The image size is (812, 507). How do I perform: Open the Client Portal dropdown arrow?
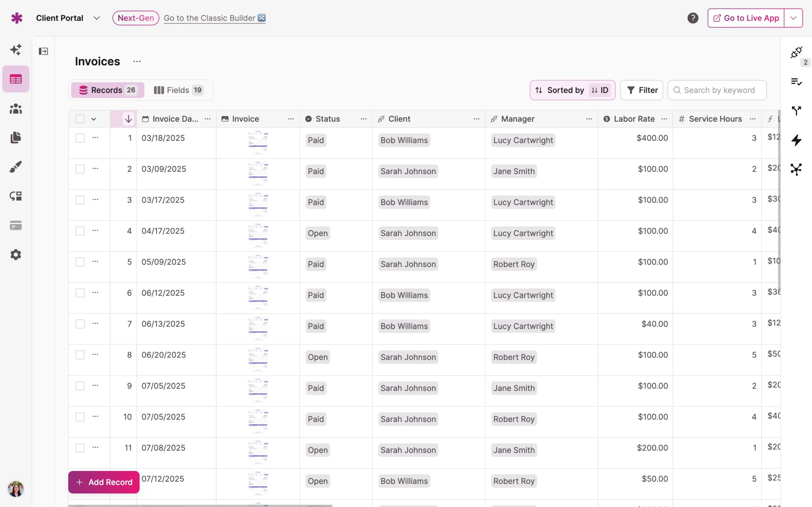pyautogui.click(x=97, y=18)
